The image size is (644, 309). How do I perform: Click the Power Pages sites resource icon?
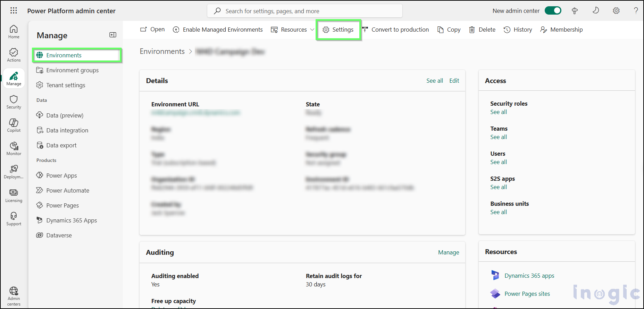pyautogui.click(x=495, y=294)
